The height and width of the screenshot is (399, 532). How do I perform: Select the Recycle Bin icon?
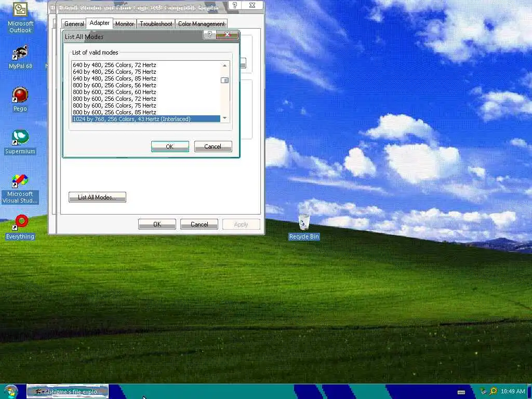[x=304, y=227]
